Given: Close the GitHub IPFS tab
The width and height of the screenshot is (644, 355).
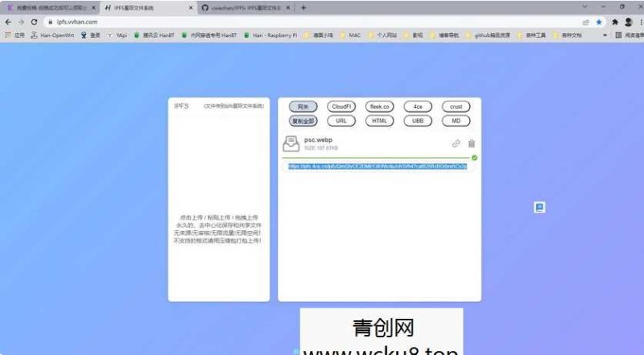Looking at the screenshot, I should tap(288, 8).
